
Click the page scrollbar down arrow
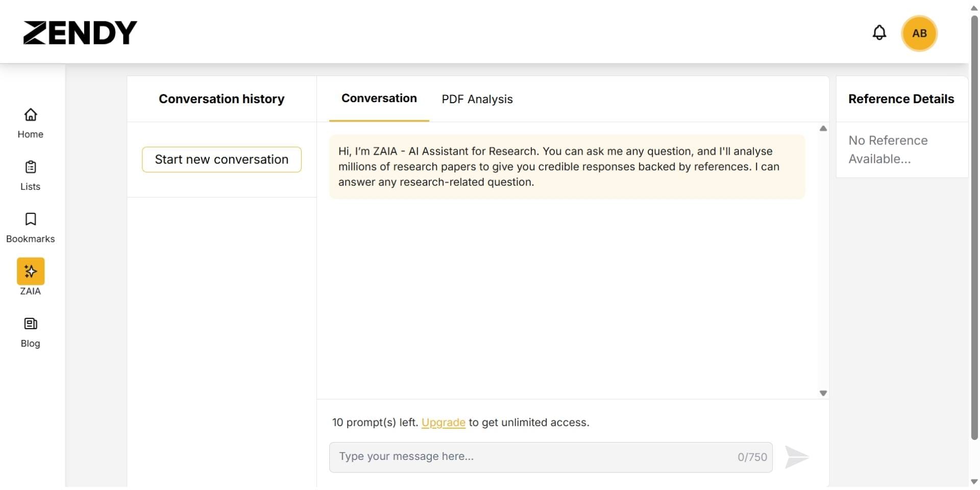click(974, 482)
